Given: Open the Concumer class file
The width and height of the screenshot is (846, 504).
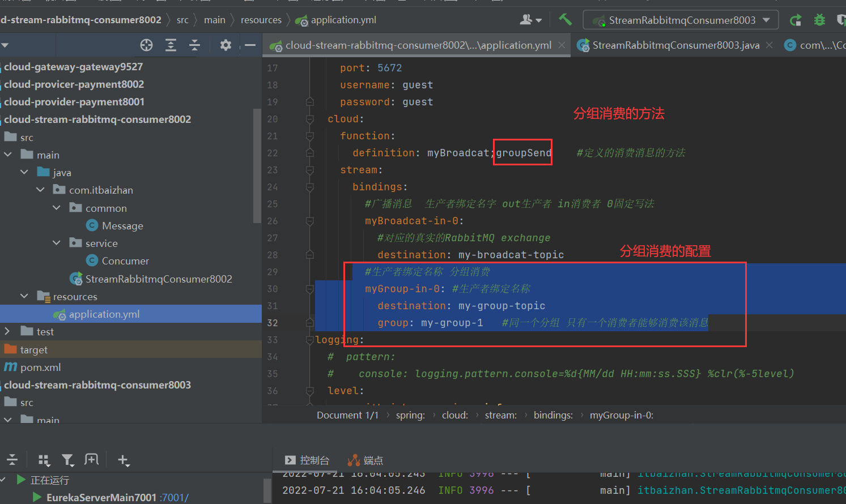Looking at the screenshot, I should pyautogui.click(x=118, y=260).
